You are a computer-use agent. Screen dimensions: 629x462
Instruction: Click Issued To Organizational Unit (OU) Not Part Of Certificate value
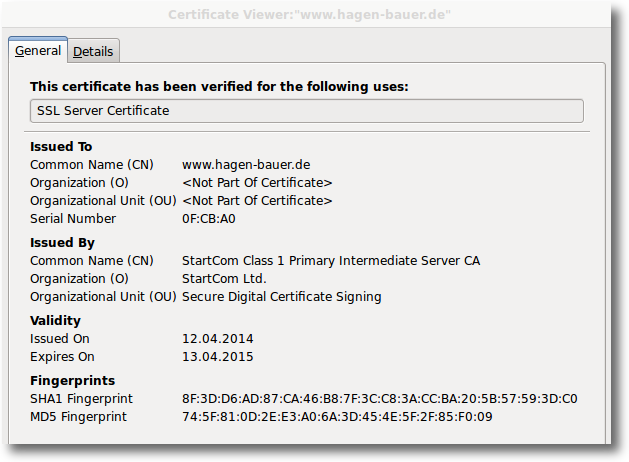257,201
